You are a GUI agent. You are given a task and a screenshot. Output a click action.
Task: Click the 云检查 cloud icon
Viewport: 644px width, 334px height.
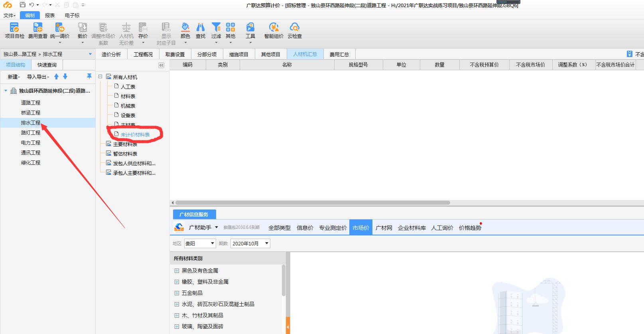pos(295,27)
